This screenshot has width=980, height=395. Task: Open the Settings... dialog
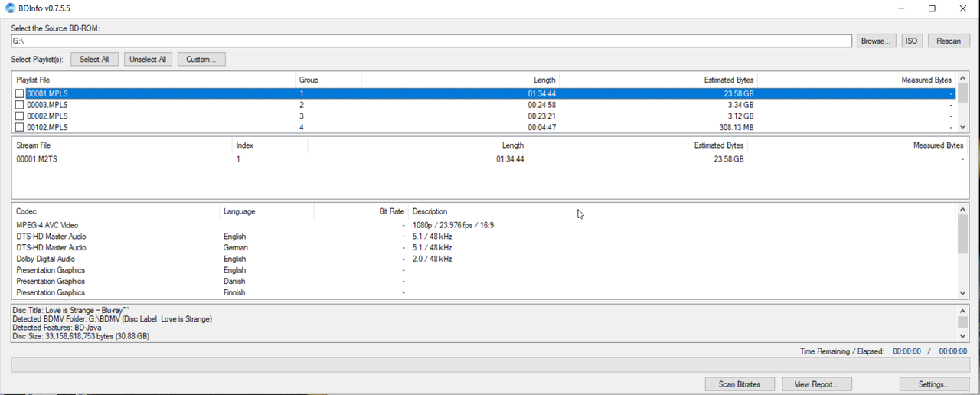(934, 384)
